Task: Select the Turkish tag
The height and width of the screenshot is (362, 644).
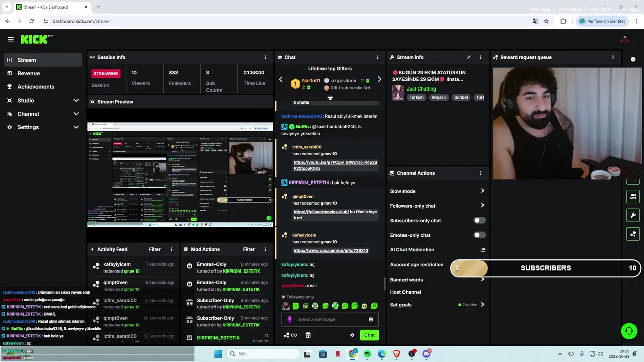Action: [416, 97]
